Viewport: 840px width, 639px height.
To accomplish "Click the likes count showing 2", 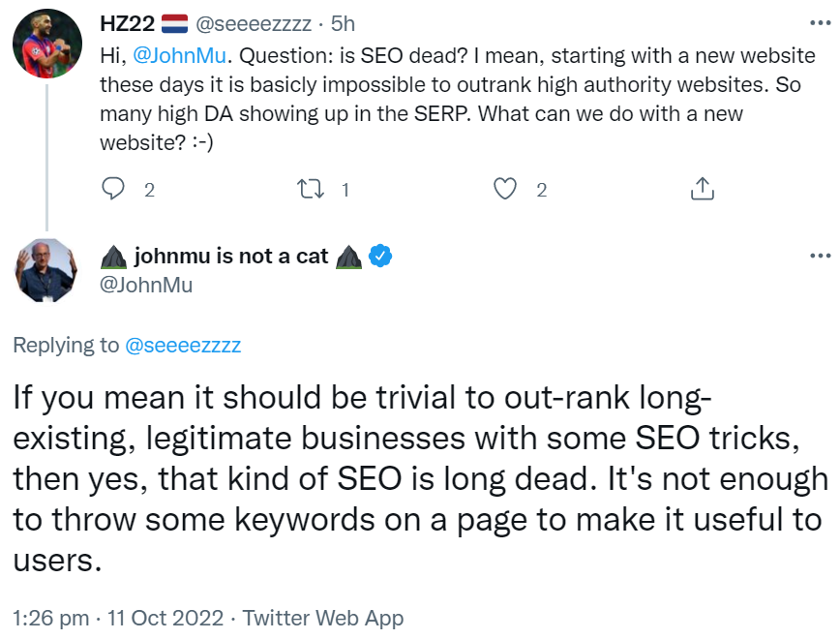I will (540, 191).
